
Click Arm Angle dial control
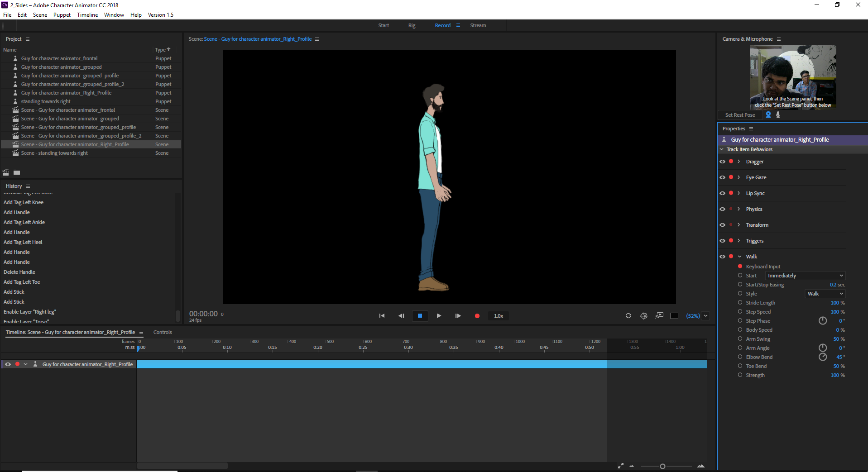[x=823, y=348]
